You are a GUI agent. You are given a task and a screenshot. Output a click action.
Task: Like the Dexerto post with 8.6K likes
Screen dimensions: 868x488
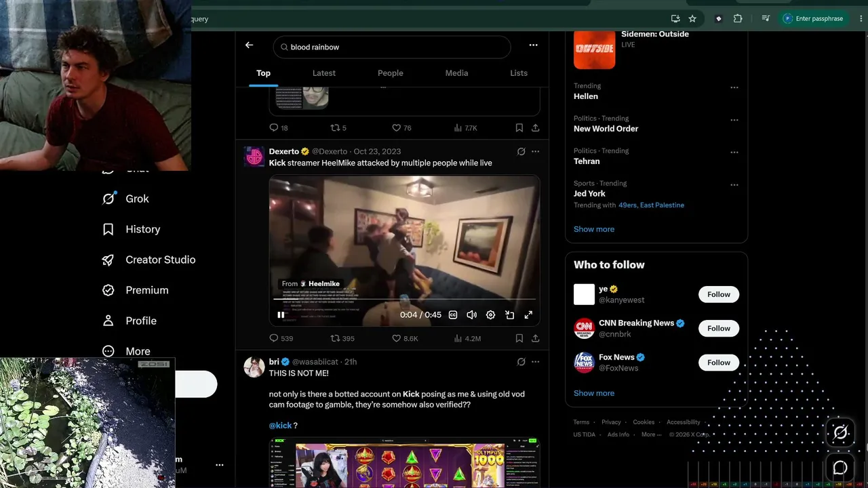[405, 338]
